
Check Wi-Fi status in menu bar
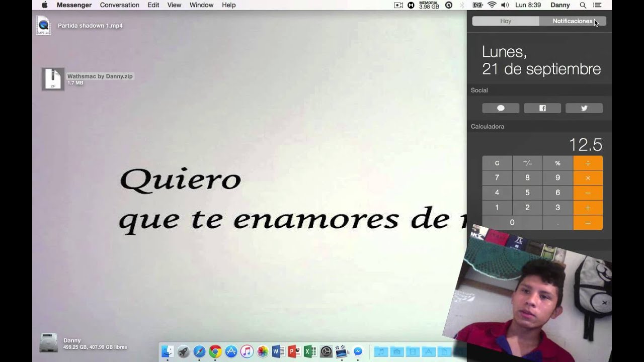[492, 5]
